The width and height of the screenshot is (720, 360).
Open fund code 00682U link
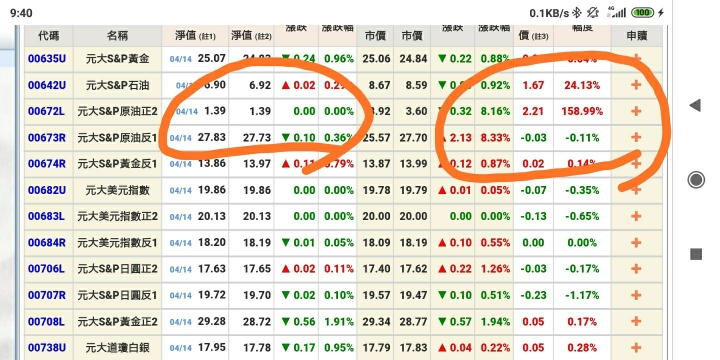tap(47, 190)
